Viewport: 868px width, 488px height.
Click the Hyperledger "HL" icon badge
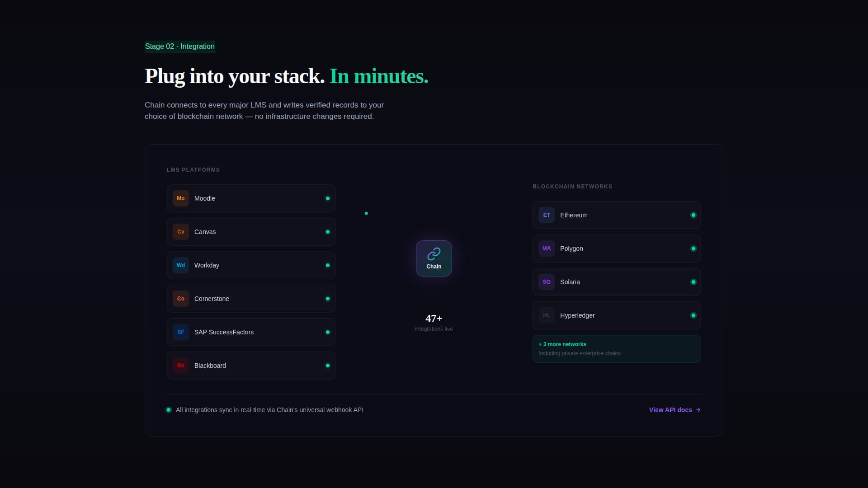click(x=547, y=315)
